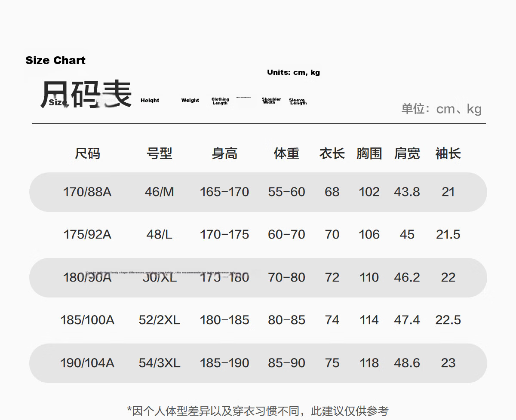
Task: Click the "43.8" shoulder width value
Action: pyautogui.click(x=407, y=192)
